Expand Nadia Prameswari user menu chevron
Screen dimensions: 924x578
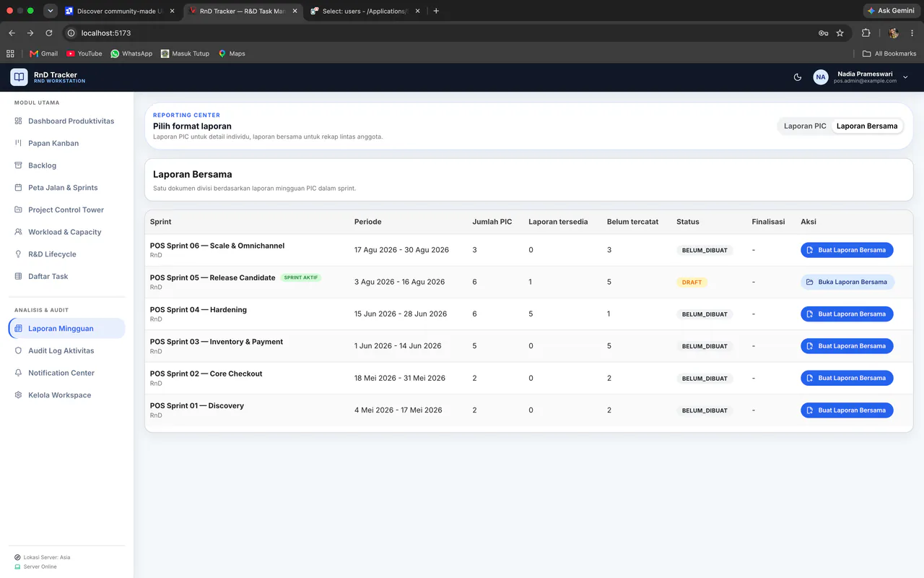(905, 77)
